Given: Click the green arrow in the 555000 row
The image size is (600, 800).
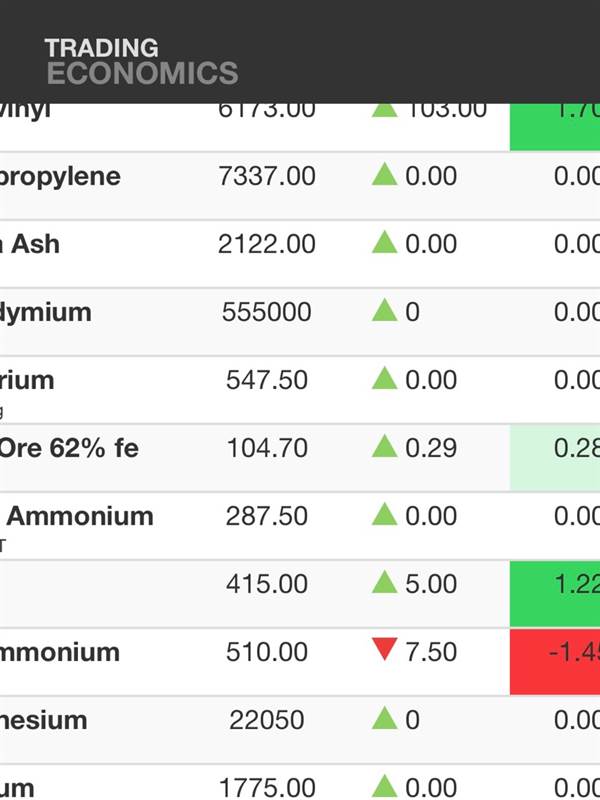Looking at the screenshot, I should point(385,311).
